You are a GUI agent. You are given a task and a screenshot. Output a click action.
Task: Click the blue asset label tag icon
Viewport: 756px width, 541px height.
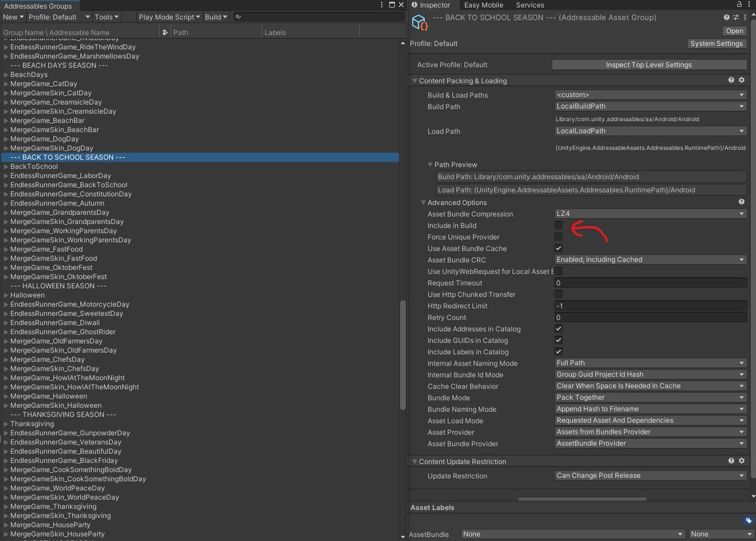748,521
